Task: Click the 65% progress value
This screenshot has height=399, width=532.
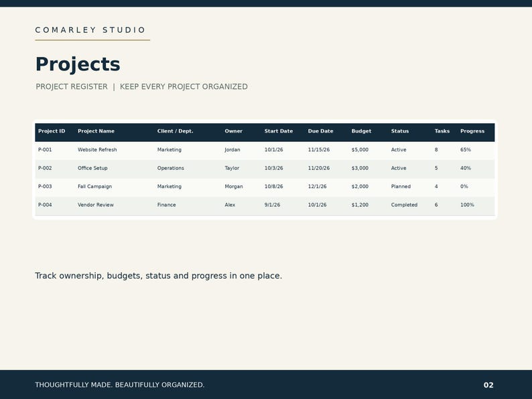Action: click(466, 150)
